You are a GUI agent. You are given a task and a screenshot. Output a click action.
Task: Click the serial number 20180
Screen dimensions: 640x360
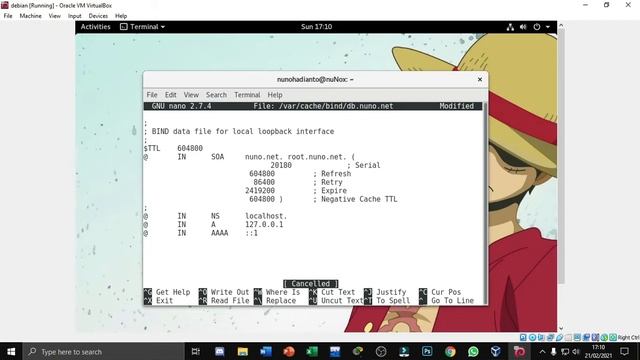pos(281,165)
